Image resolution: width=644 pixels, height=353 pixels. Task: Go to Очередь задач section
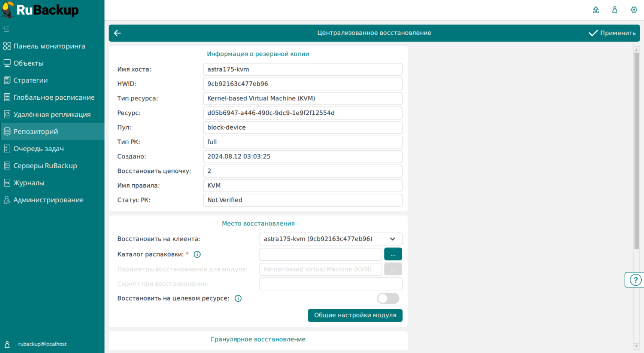click(39, 149)
